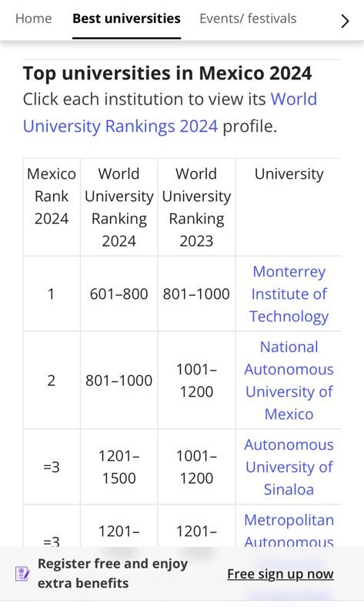The height and width of the screenshot is (607, 364).
Task: Click the Free sign up now link
Action: tap(280, 574)
